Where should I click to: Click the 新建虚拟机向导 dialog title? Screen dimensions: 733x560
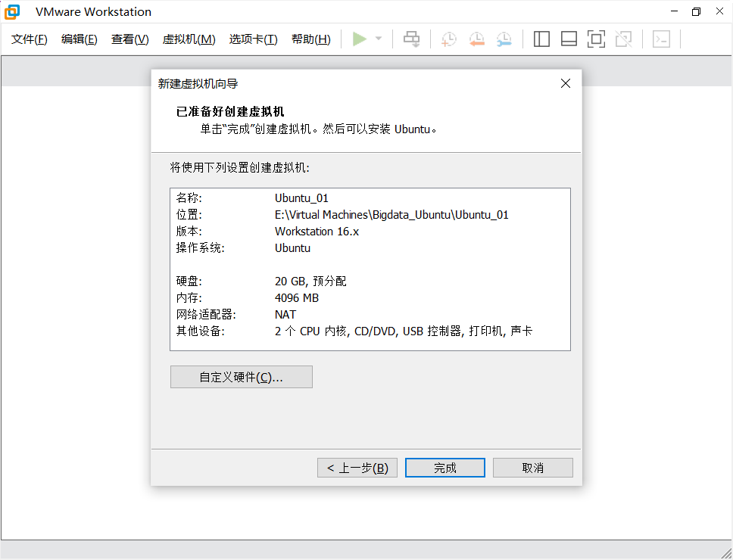tap(198, 83)
